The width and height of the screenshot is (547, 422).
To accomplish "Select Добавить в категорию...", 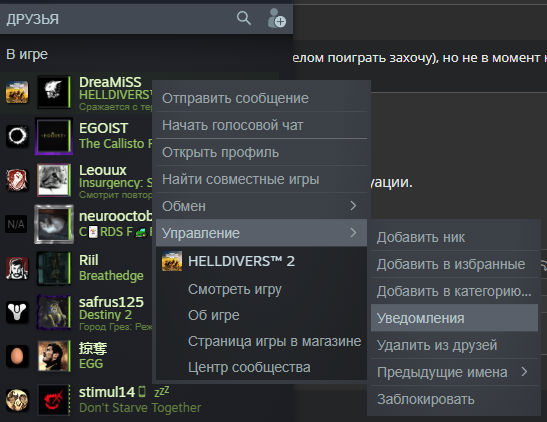I will (x=454, y=291).
